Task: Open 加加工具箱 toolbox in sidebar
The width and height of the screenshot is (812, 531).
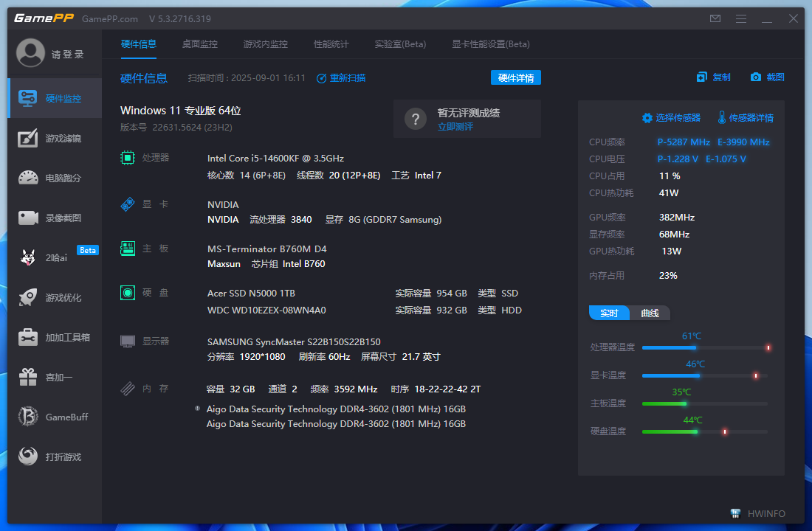Action: click(55, 338)
